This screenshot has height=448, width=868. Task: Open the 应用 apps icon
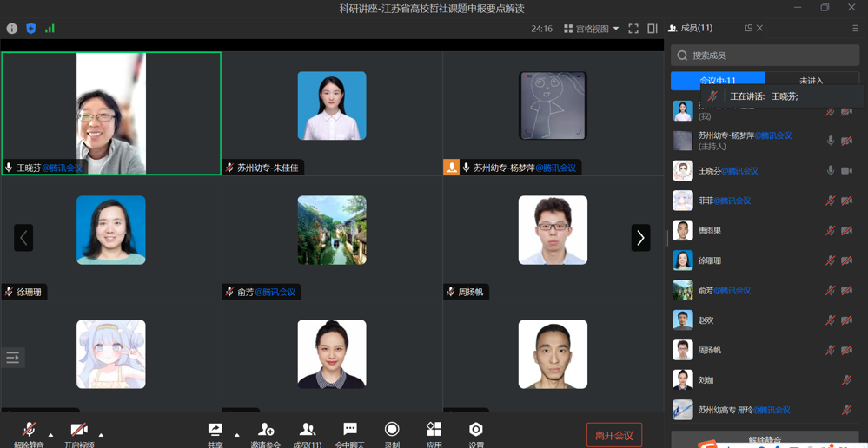(x=434, y=430)
